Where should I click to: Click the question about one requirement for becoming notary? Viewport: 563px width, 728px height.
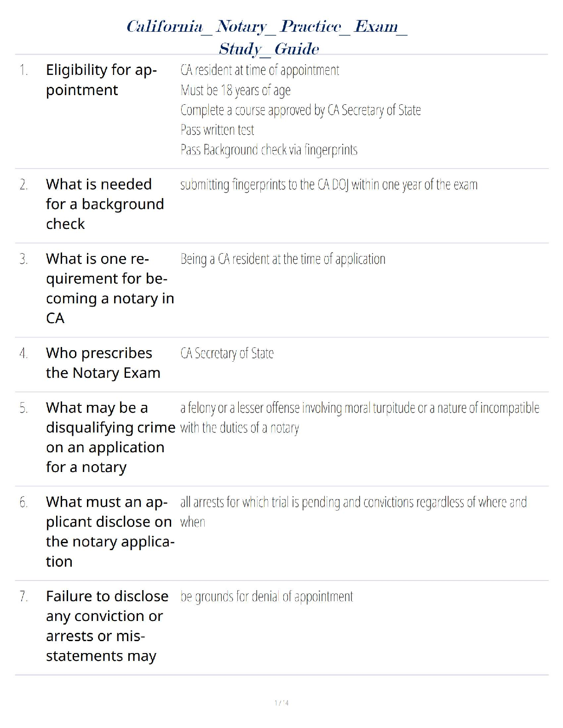coord(109,288)
